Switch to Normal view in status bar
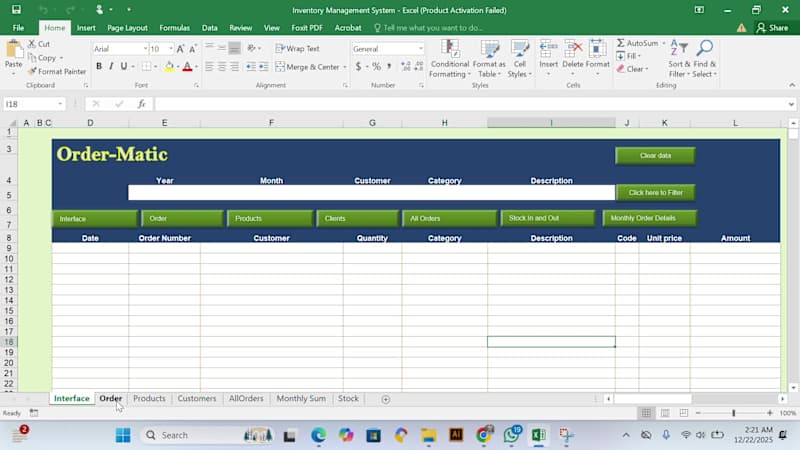The width and height of the screenshot is (800, 450). click(x=646, y=413)
